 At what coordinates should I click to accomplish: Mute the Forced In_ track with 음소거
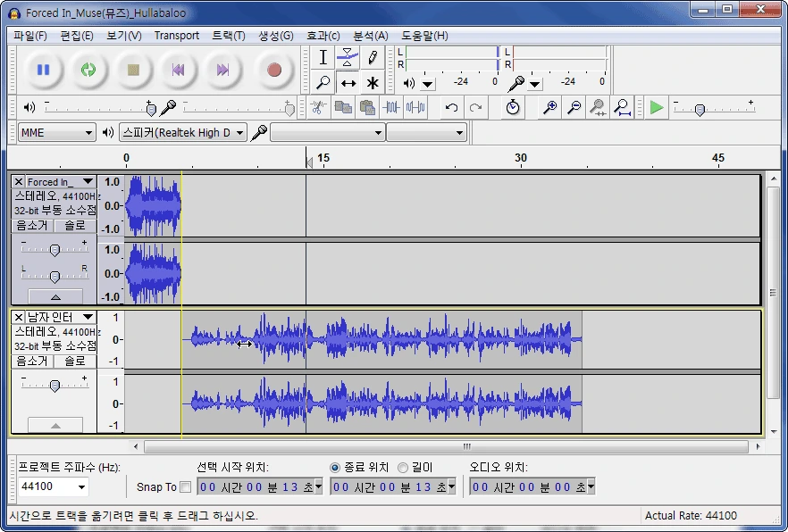click(32, 225)
